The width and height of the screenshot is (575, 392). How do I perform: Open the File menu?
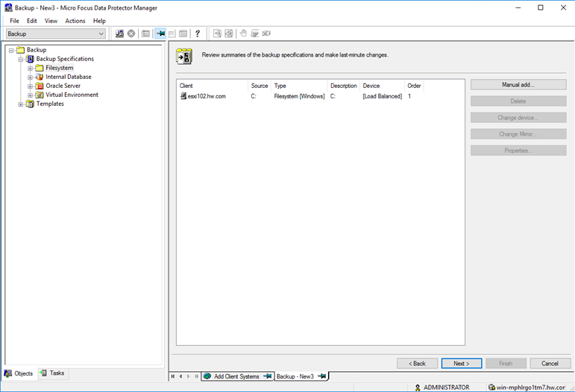[x=14, y=21]
